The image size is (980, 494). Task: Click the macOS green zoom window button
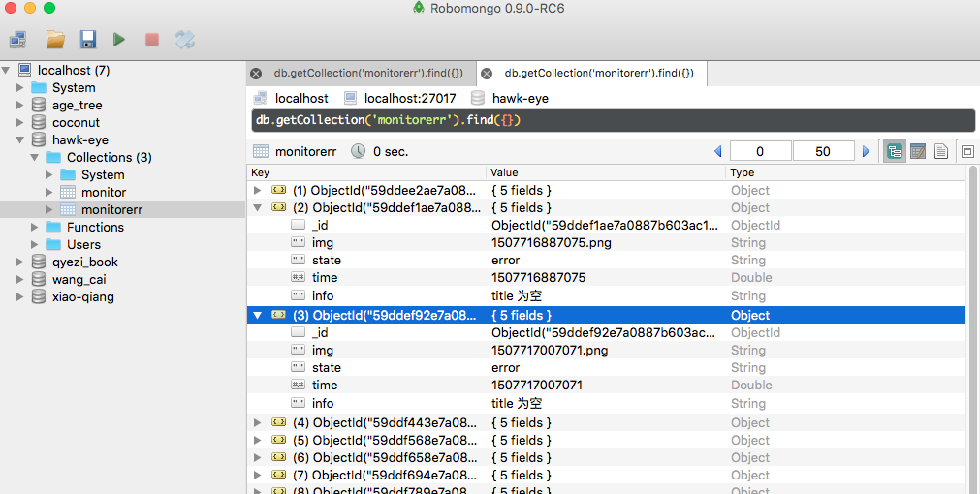tap(49, 8)
